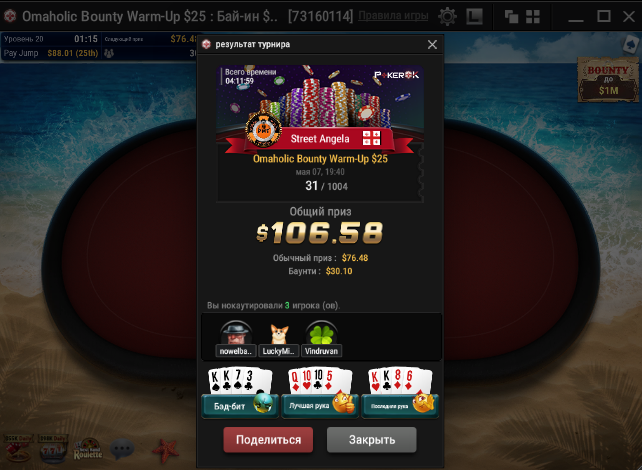The image size is (642, 470).
Task: Close the результат турнира dialog
Action: [432, 44]
